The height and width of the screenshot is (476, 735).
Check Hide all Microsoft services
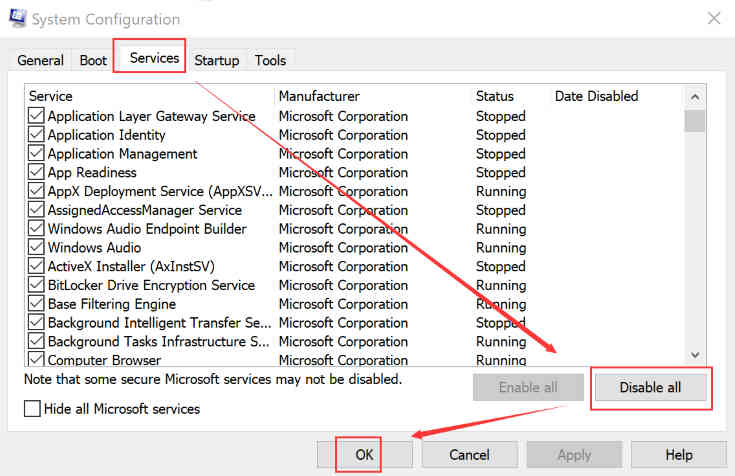click(x=33, y=409)
